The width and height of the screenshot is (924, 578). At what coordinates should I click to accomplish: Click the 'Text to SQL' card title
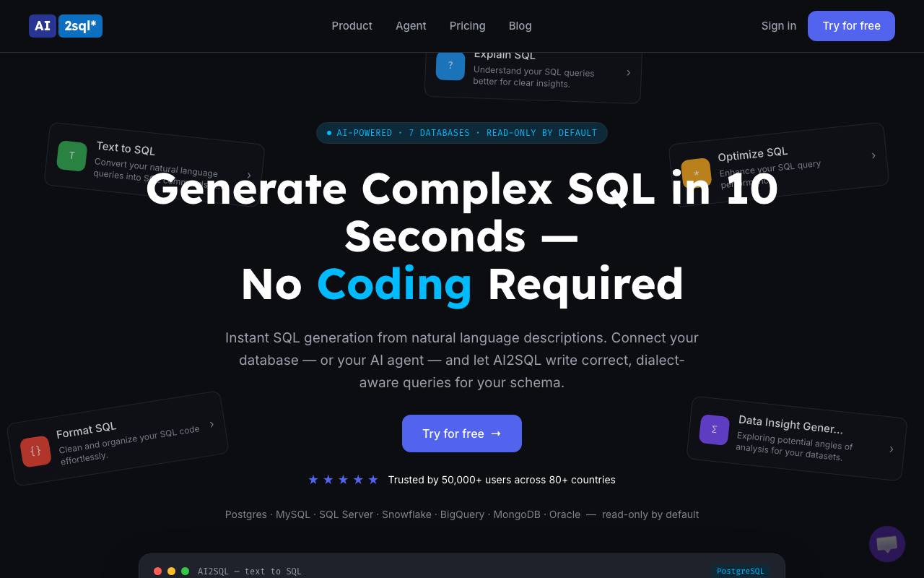[126, 148]
